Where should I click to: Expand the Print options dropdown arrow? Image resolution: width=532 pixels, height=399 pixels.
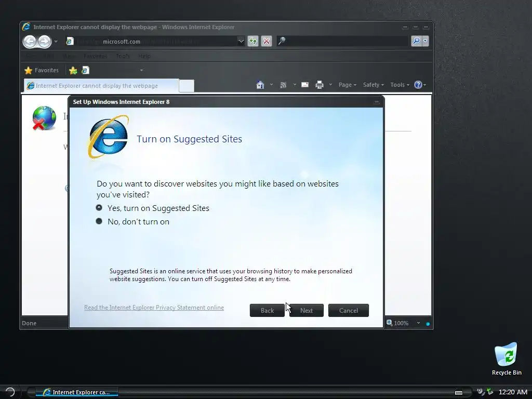[330, 85]
